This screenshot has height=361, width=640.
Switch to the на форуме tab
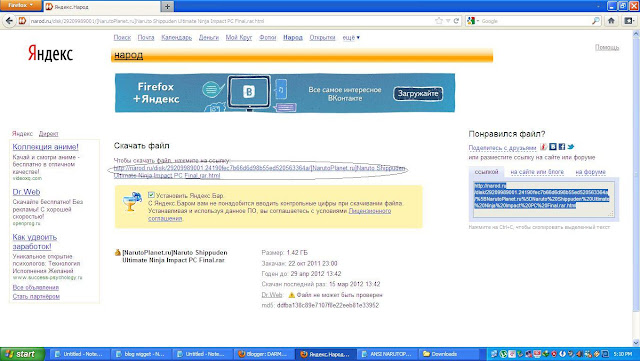pos(590,172)
